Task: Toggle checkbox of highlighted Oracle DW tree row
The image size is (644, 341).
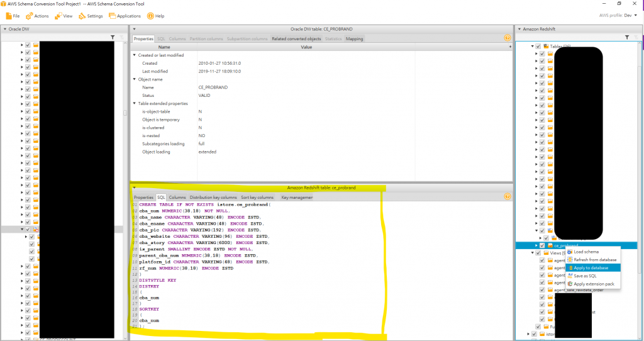Action: pos(28,229)
